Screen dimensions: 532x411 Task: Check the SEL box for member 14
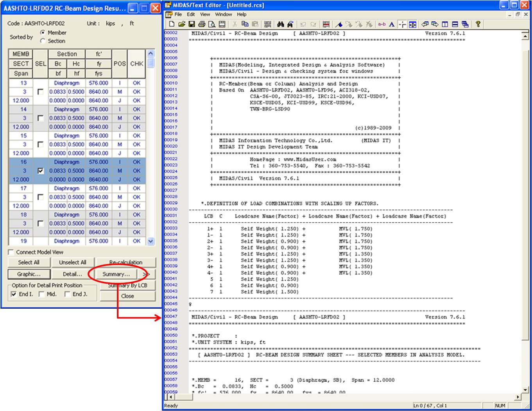point(40,118)
